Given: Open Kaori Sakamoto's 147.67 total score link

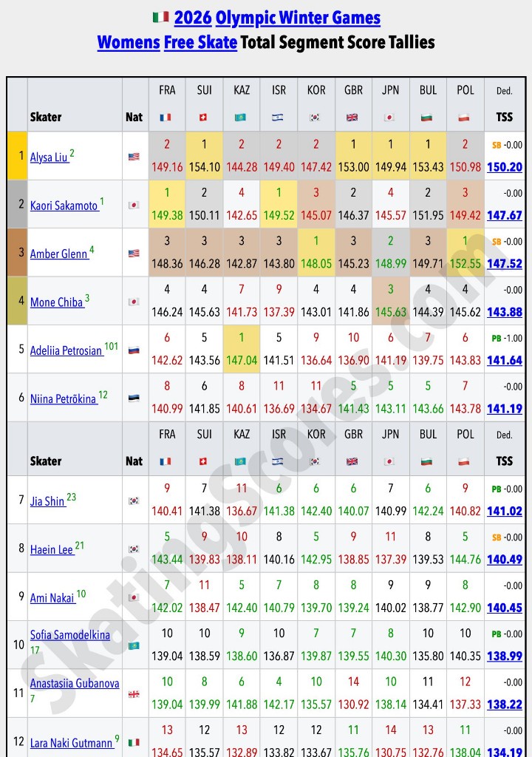Looking at the screenshot, I should pyautogui.click(x=505, y=215).
